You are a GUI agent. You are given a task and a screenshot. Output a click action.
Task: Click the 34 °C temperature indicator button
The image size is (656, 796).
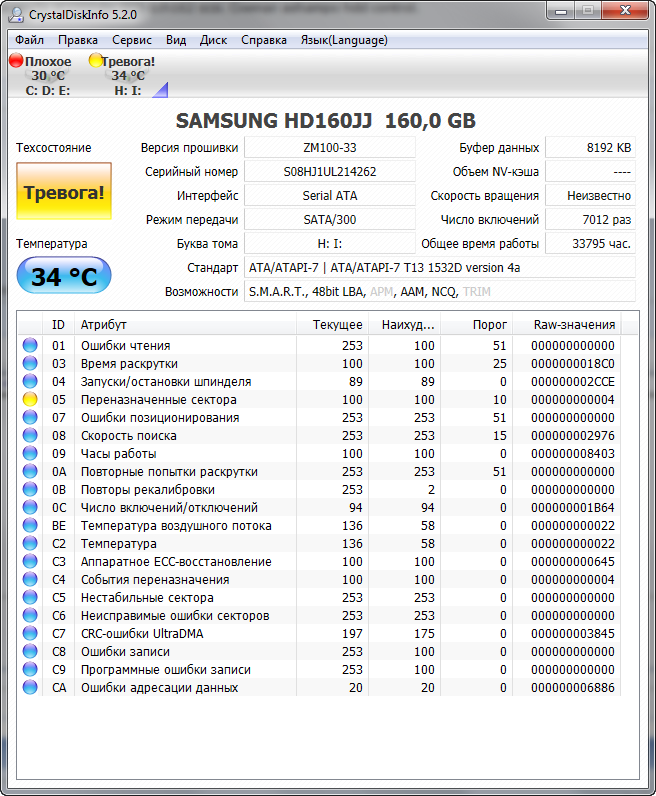pyautogui.click(x=64, y=276)
